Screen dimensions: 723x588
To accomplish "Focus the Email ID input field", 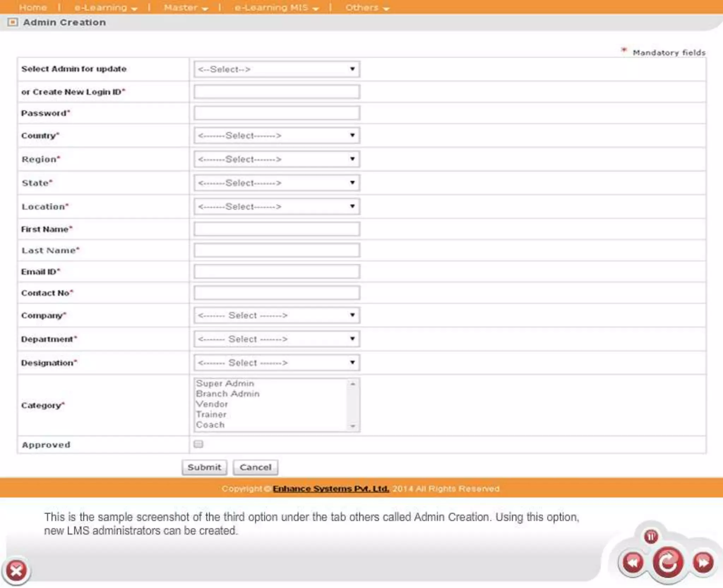I will click(276, 272).
